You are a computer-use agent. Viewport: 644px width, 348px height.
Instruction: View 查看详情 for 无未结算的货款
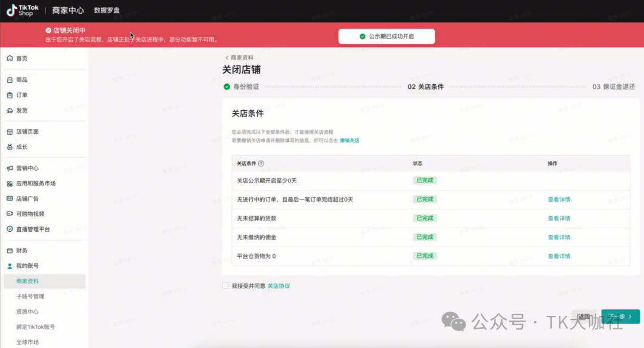pos(559,219)
